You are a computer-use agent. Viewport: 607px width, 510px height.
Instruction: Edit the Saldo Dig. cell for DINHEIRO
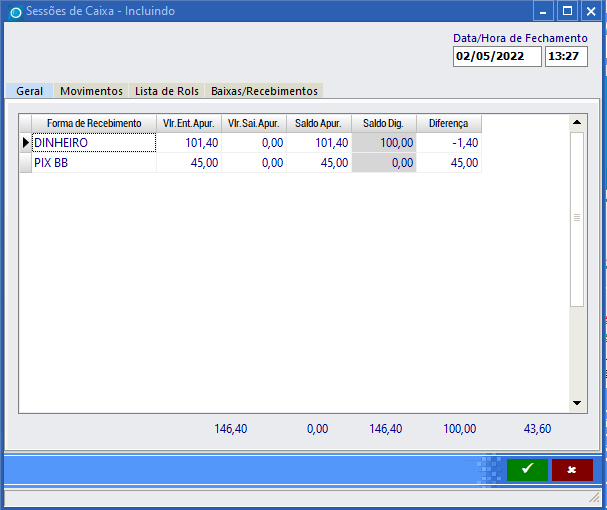[384, 143]
